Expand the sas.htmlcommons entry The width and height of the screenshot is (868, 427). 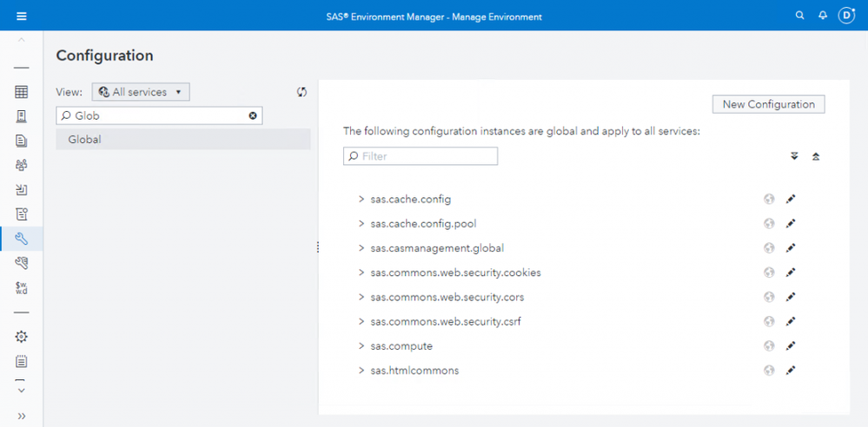(361, 371)
